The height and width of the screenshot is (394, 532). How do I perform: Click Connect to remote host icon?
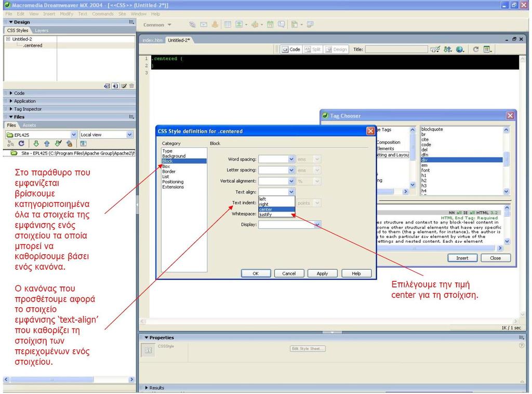[10, 143]
